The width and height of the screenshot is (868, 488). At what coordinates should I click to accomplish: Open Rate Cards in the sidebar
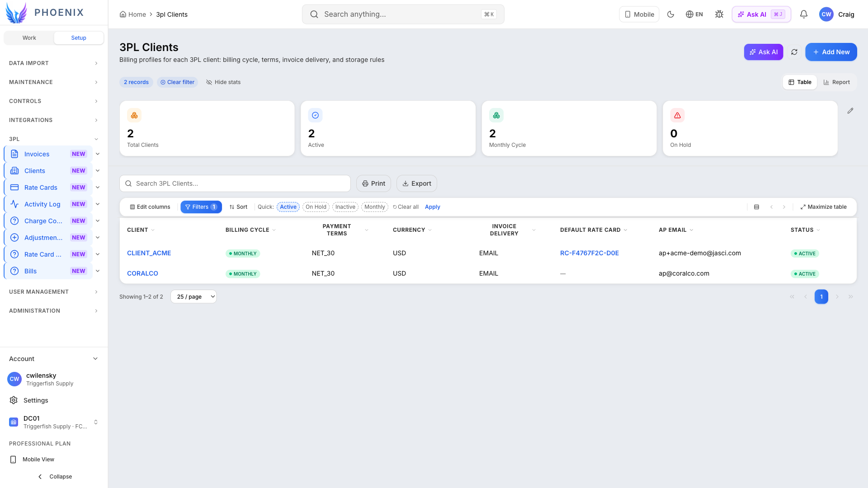click(48, 188)
